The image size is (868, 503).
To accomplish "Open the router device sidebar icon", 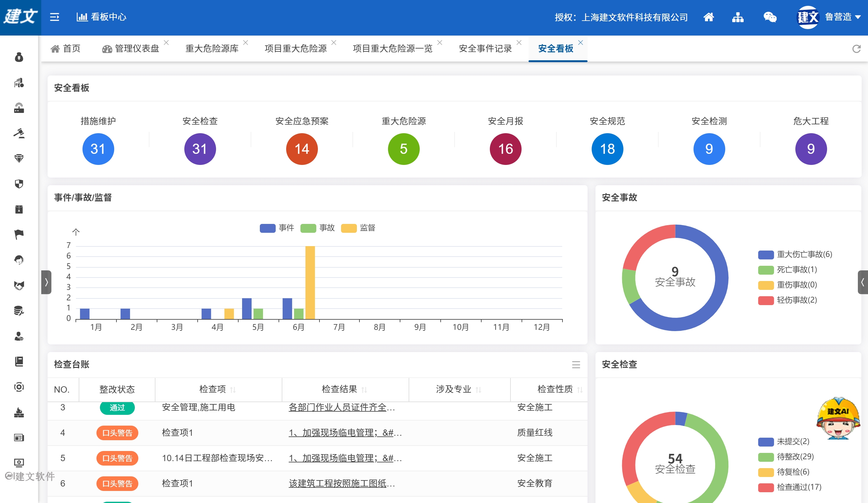I will (x=19, y=108).
